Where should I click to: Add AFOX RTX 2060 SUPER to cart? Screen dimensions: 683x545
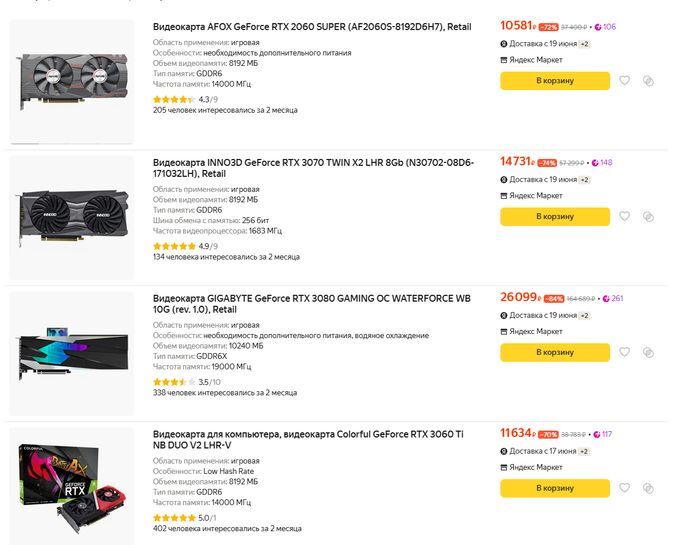point(555,81)
